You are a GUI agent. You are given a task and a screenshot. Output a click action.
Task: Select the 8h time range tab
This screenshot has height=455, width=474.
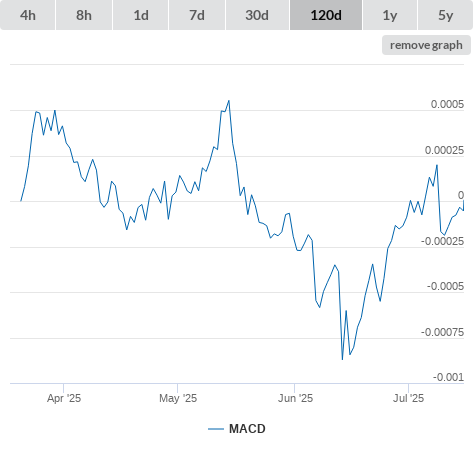tap(84, 15)
